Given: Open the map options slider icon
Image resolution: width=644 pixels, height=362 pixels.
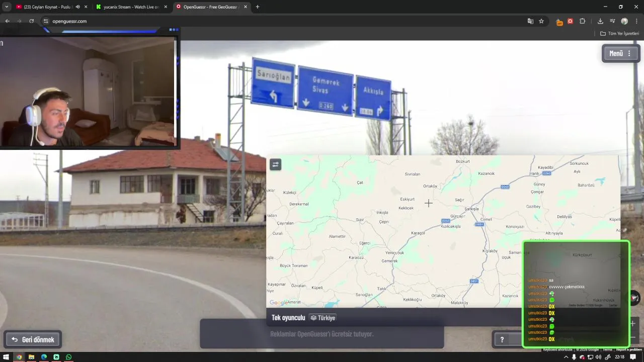Looking at the screenshot, I should click(275, 164).
